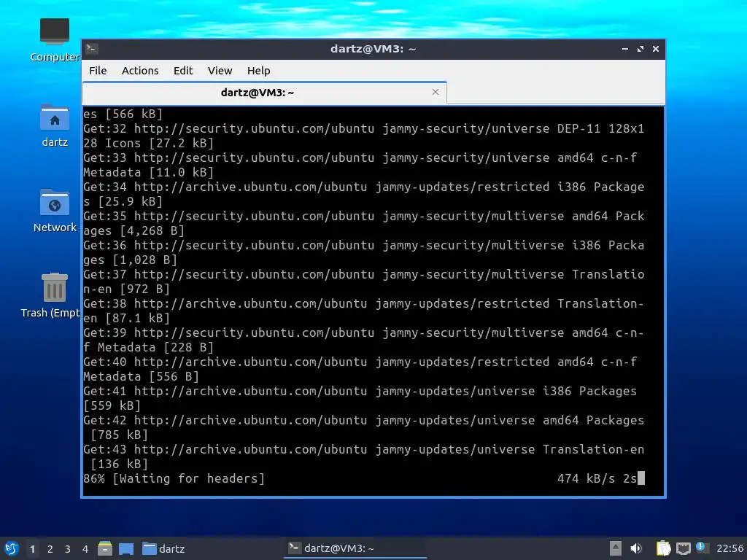
Task: Click the show desktop icon in taskbar
Action: click(126, 548)
